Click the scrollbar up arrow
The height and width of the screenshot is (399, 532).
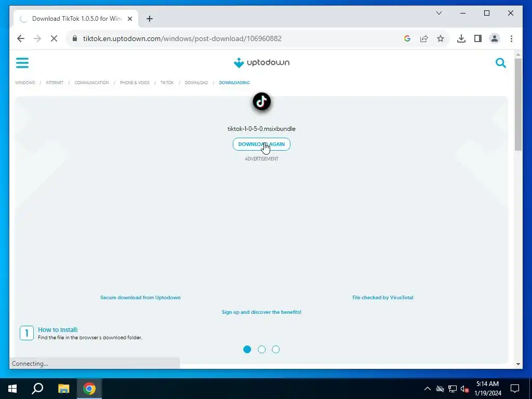pyautogui.click(x=518, y=54)
